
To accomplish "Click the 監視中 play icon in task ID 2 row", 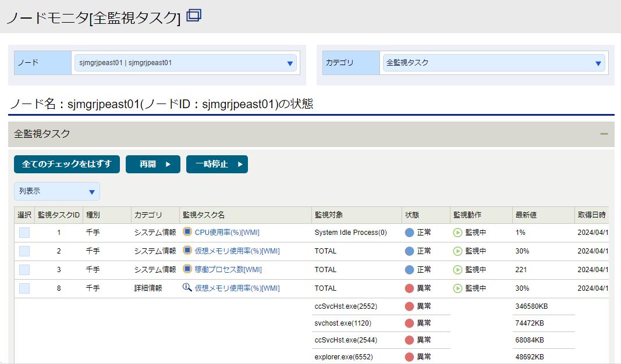I will pyautogui.click(x=457, y=251).
